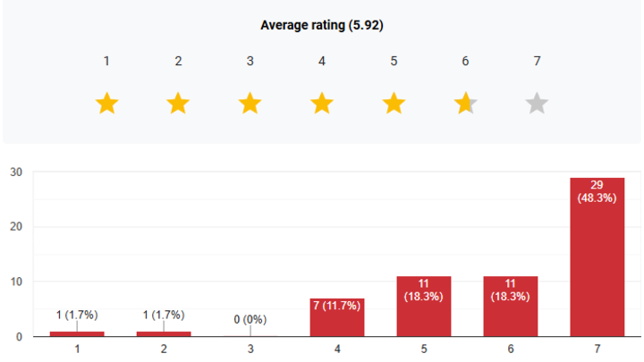Select the fourth rating star
This screenshot has width=644, height=362.
coord(322,104)
